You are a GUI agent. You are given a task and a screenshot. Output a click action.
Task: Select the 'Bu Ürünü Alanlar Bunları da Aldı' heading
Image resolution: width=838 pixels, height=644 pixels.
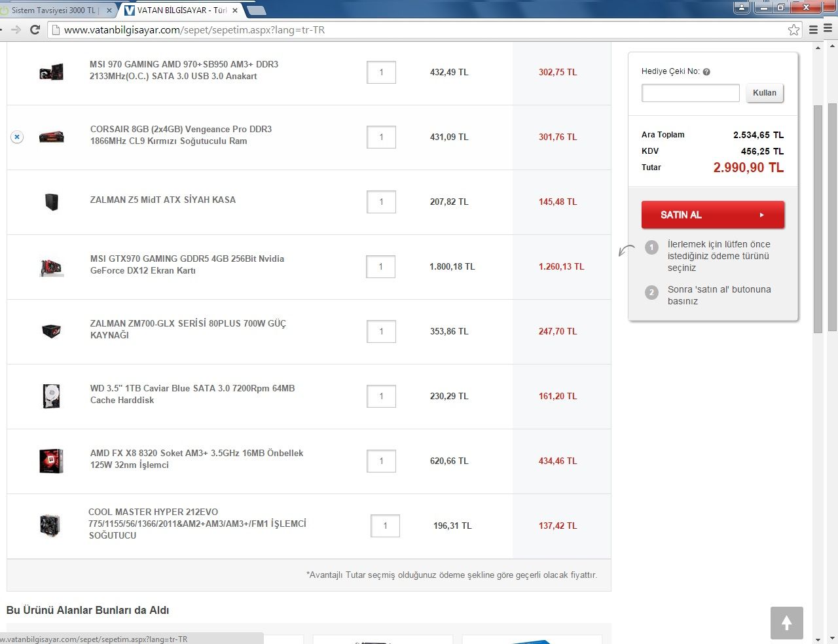point(88,610)
